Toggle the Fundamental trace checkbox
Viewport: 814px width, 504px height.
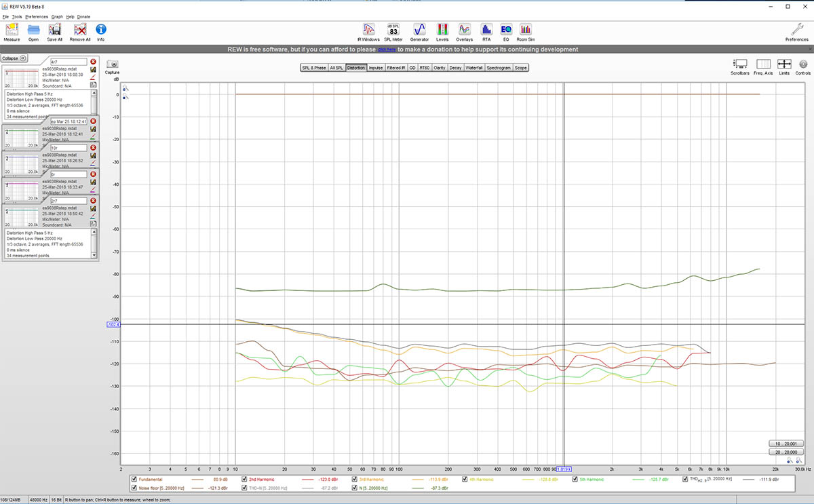[133, 479]
